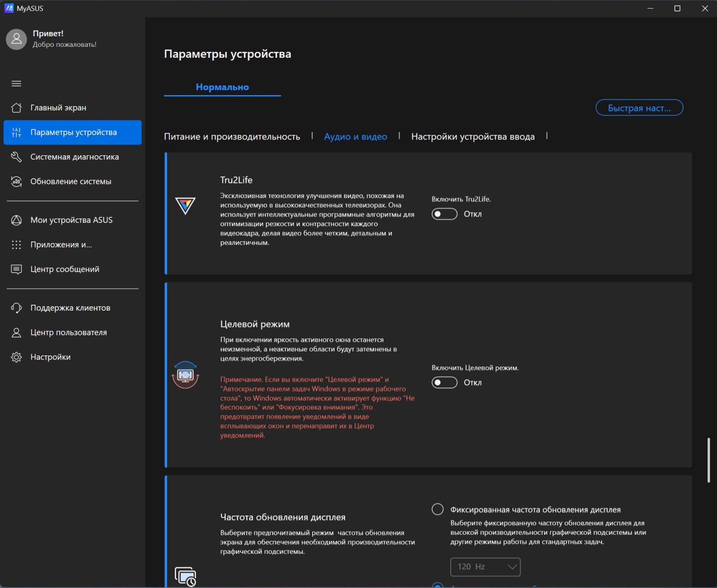Screen dimensions: 717x588
Task: Click the Быстрая наст... button
Action: (639, 108)
